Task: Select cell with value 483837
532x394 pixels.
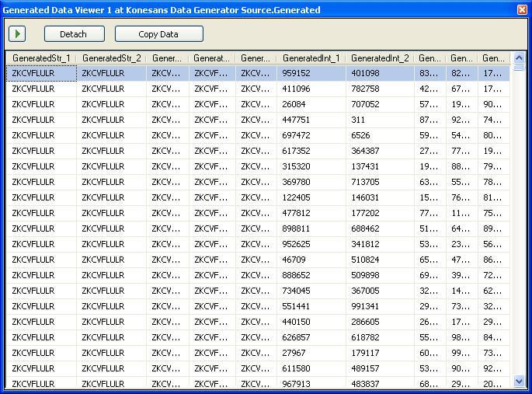Action: pyautogui.click(x=380, y=383)
